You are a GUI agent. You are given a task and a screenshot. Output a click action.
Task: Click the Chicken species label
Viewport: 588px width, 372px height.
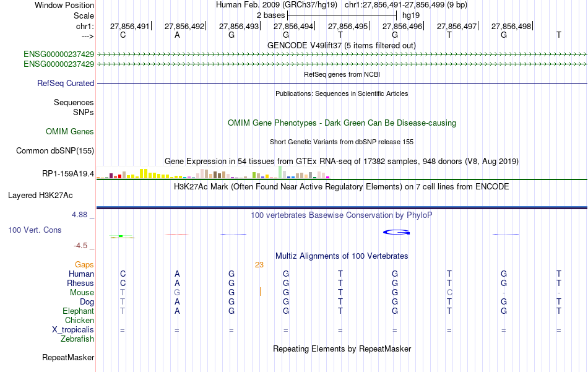[x=79, y=320]
